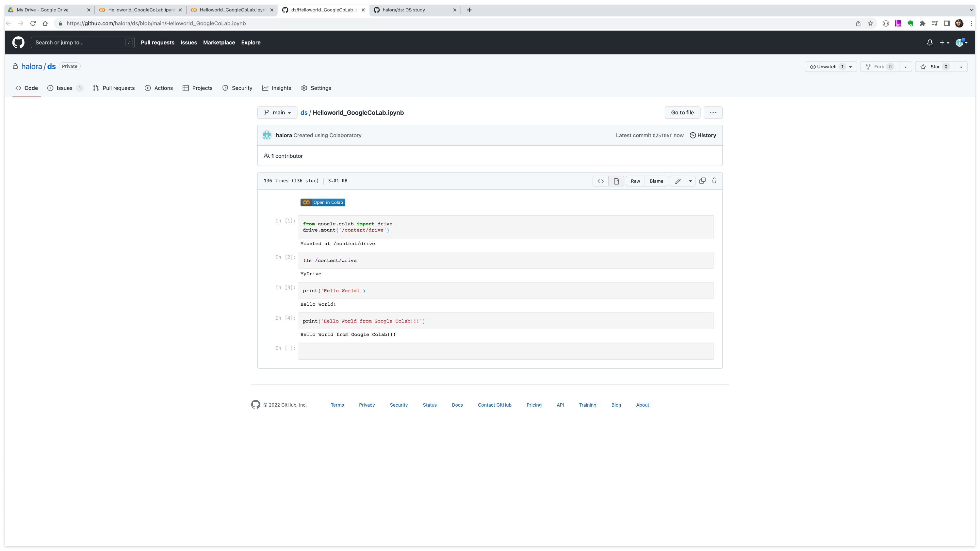This screenshot has width=980, height=551.
Task: Click the Fork button
Action: (x=880, y=67)
